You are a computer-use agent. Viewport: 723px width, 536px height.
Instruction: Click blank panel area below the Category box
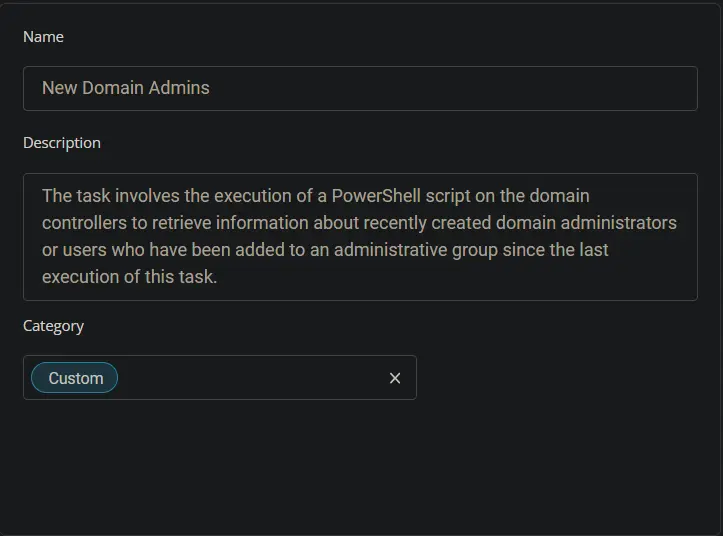point(360,466)
